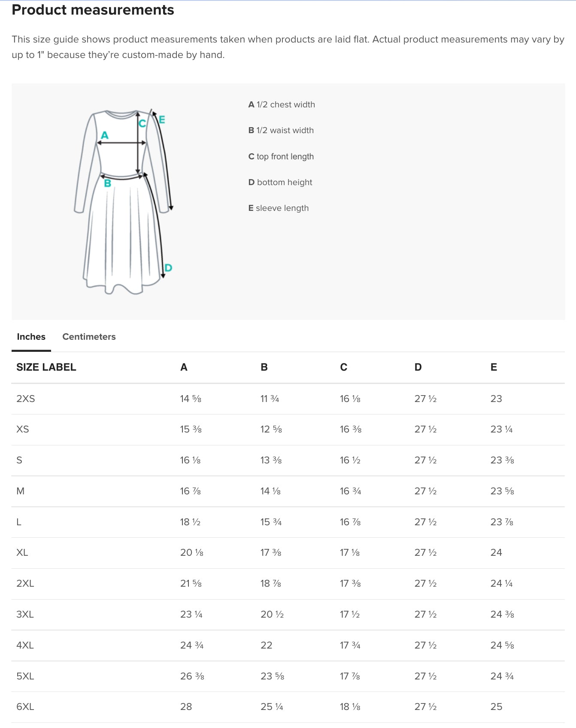Image resolution: width=576 pixels, height=728 pixels.
Task: Click the 2XS size row label
Action: [26, 399]
